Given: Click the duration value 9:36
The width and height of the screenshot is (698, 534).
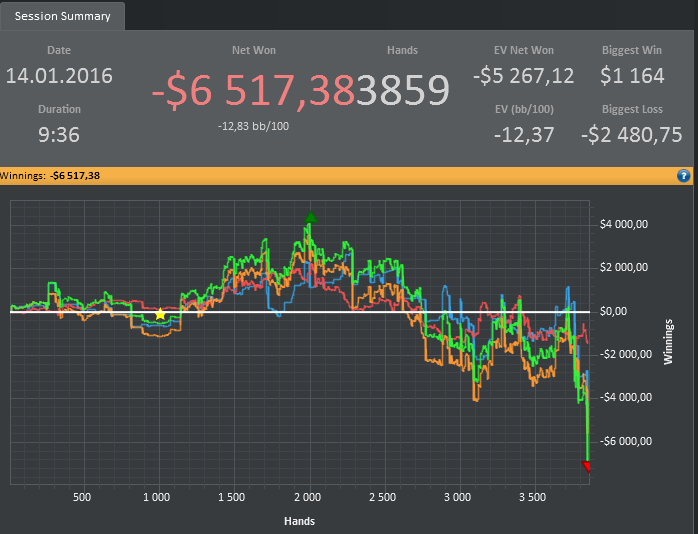Looking at the screenshot, I should pos(59,135).
